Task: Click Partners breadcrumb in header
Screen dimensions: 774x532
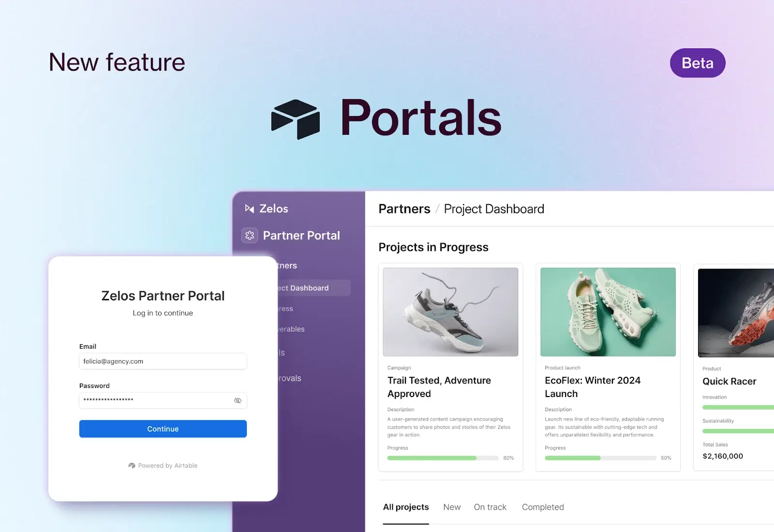Action: point(404,209)
